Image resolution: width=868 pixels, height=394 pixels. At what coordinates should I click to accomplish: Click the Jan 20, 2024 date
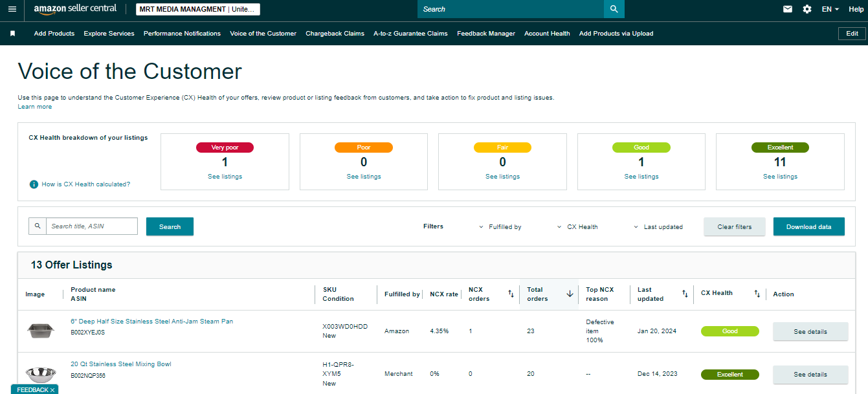(656, 331)
